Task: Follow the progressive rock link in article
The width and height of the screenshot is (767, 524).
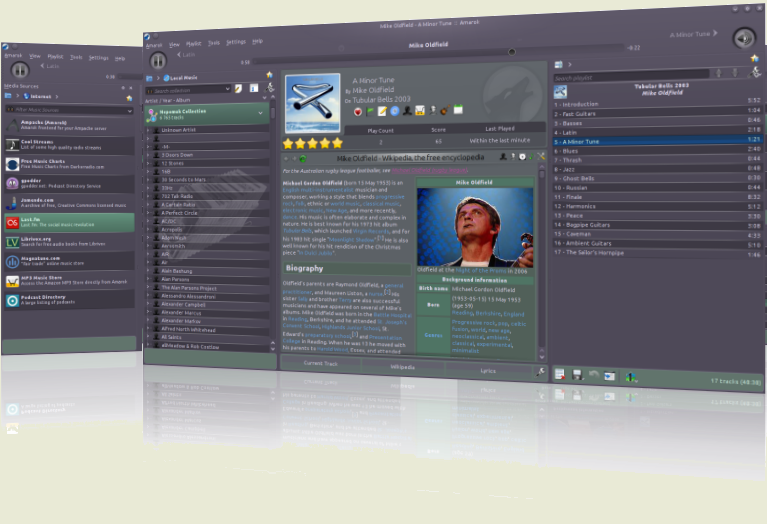Action: [x=390, y=197]
